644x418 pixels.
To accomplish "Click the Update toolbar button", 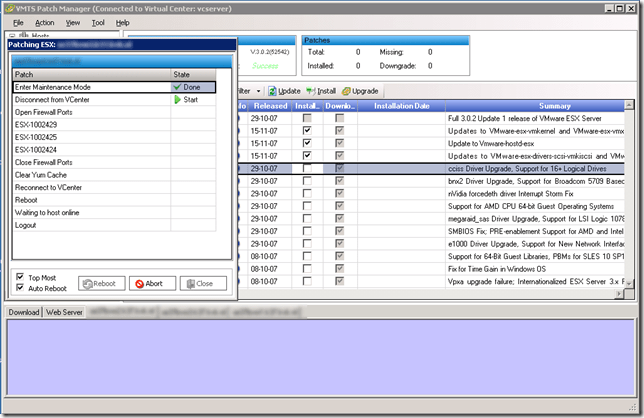I will (x=284, y=91).
